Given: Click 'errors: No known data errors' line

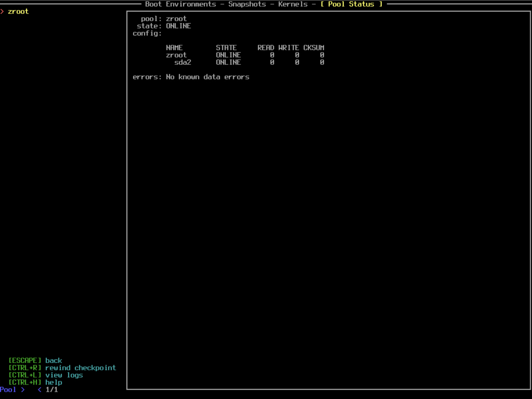Looking at the screenshot, I should coord(191,77).
